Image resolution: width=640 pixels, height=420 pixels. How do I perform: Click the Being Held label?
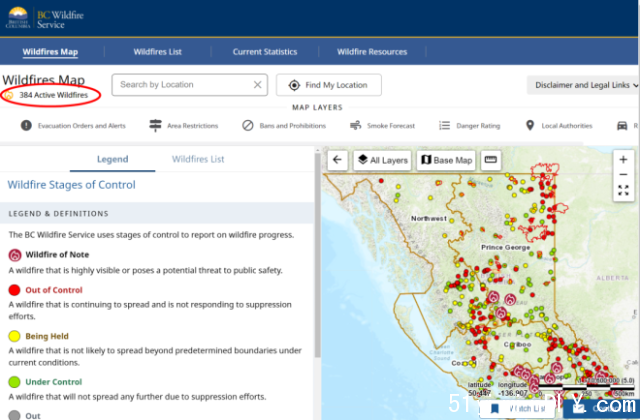47,336
